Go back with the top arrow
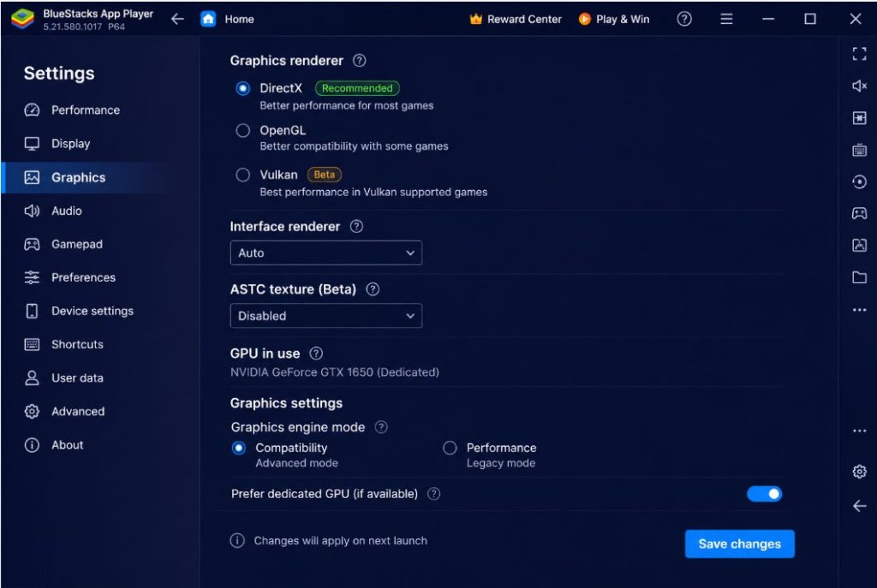 click(177, 19)
